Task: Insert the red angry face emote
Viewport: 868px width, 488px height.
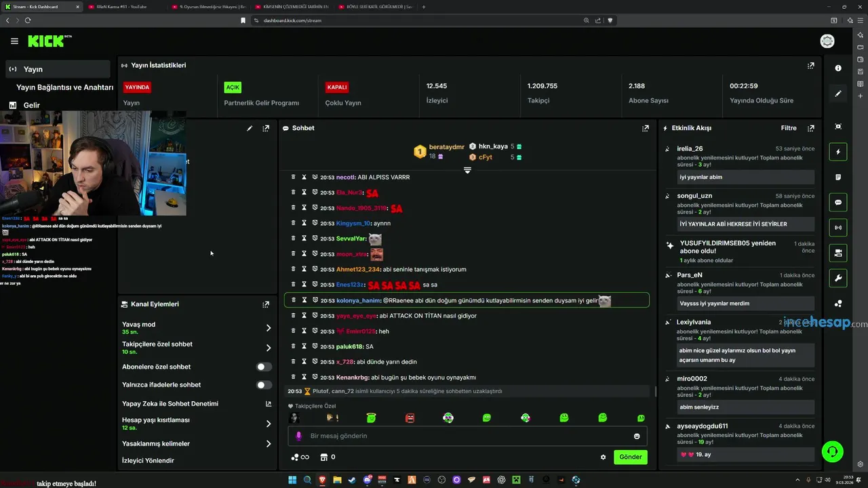Action: click(410, 418)
